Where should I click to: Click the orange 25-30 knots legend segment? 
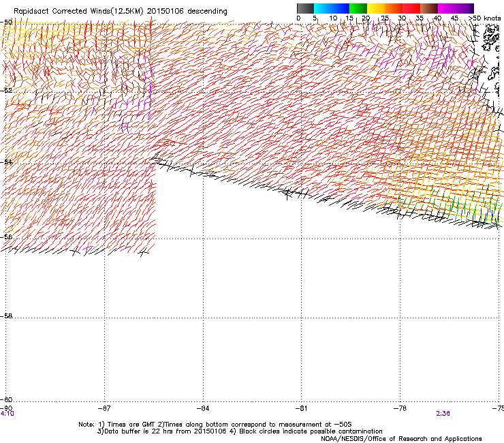click(x=394, y=8)
